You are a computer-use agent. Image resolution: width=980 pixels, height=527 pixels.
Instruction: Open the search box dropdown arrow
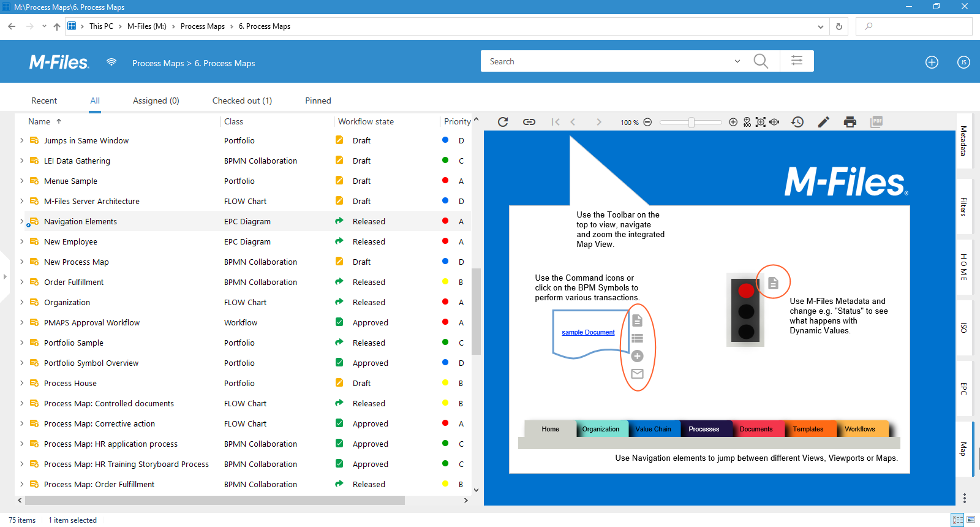[x=737, y=61]
